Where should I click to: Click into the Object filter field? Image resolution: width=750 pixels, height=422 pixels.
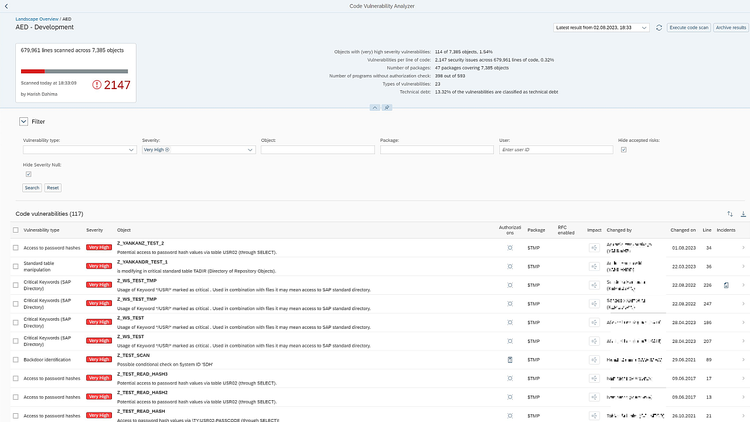(318, 150)
